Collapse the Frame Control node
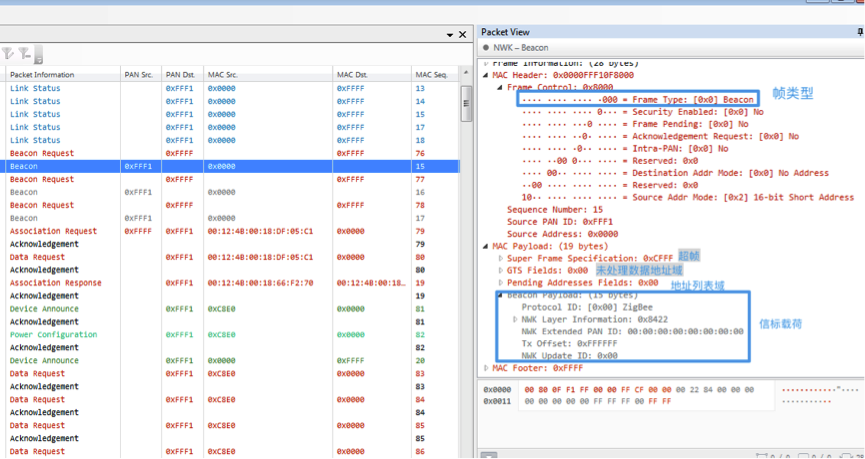 point(499,88)
